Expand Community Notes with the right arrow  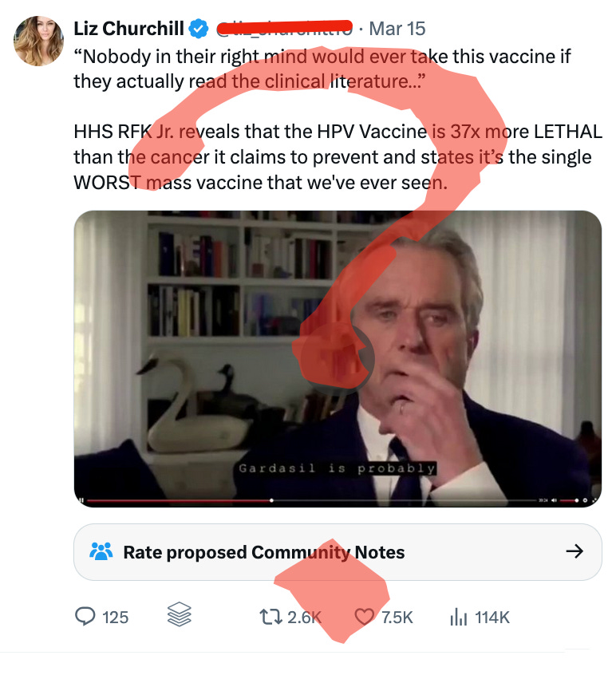pos(574,551)
